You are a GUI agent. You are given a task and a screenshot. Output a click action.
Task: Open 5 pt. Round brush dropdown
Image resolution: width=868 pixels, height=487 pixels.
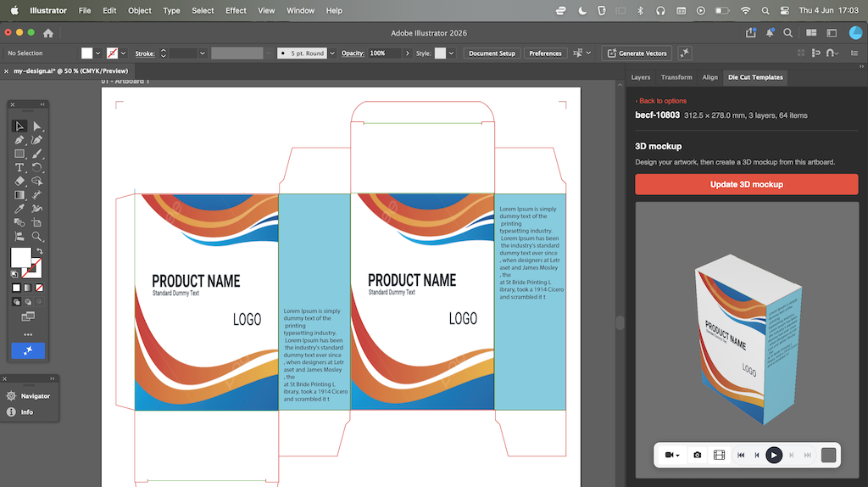pos(332,53)
